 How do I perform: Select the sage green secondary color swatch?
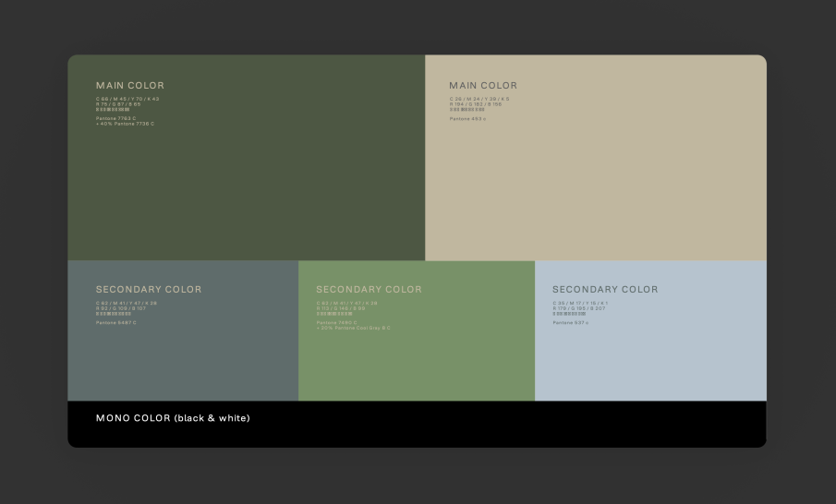pyautogui.click(x=416, y=360)
